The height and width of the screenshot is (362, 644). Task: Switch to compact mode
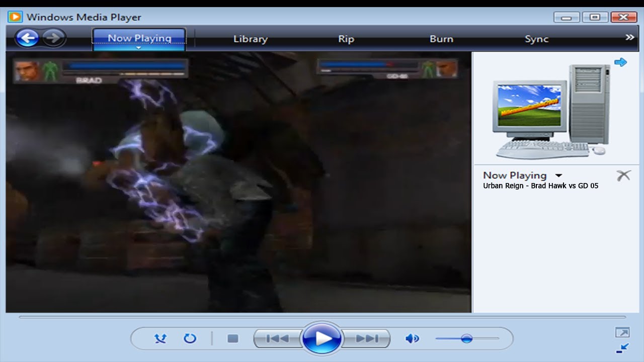(622, 348)
